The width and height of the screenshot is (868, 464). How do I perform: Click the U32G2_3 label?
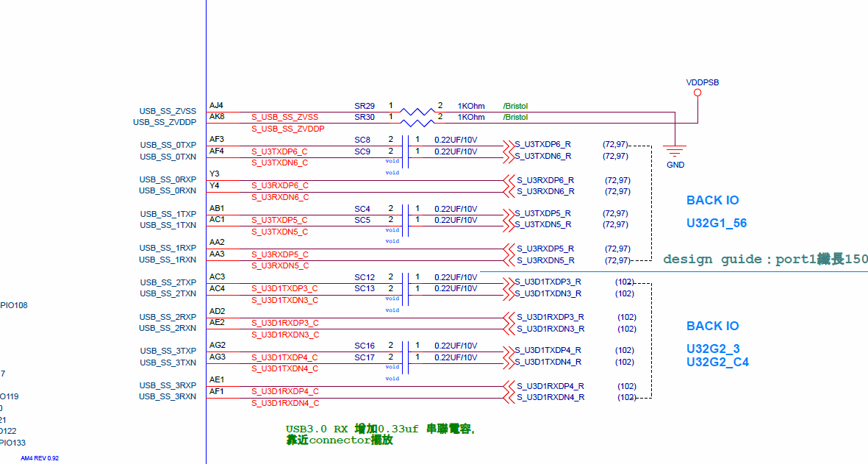pos(713,349)
